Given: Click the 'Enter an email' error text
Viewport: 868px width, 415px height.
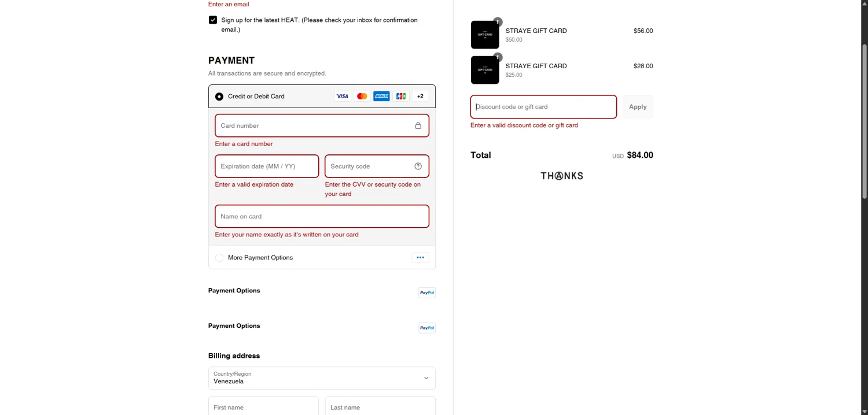Looking at the screenshot, I should [229, 4].
